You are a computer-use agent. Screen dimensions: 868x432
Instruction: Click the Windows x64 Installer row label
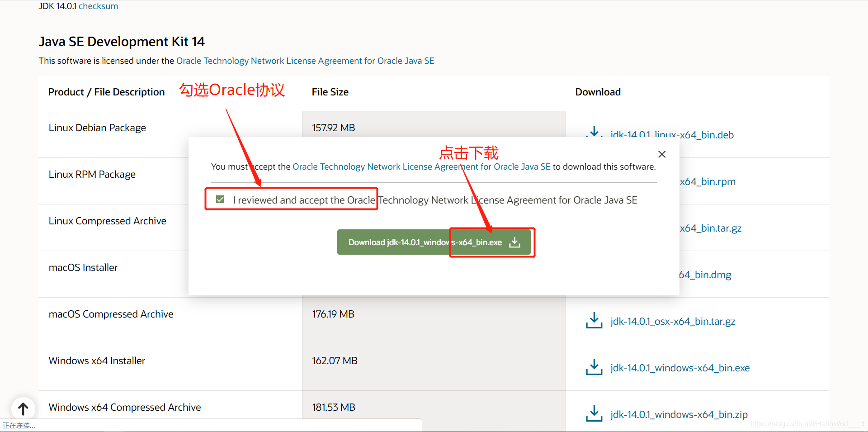tap(97, 361)
